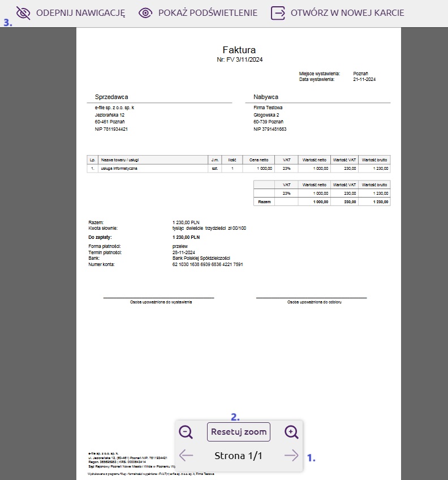448x480 pixels.
Task: Click bold Do zapłaty amount 1 230,00 PLN
Action: tap(186, 237)
